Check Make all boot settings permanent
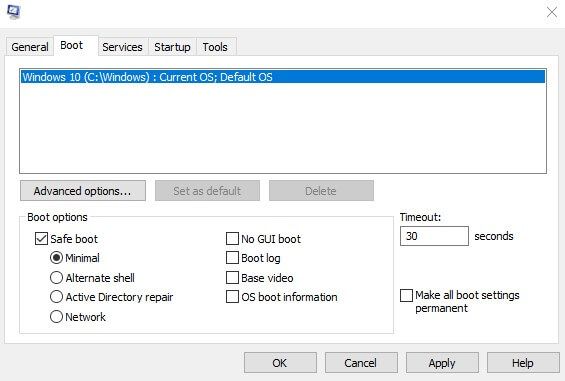The image size is (565, 381). pos(406,295)
